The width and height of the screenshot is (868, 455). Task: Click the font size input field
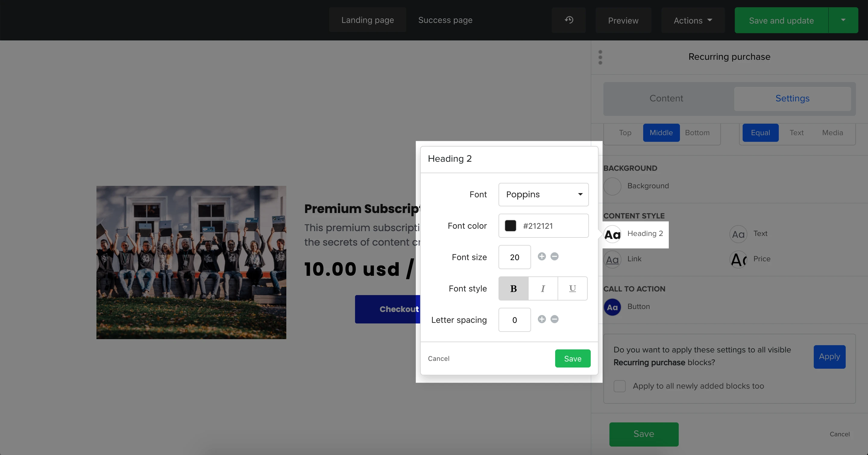(514, 257)
